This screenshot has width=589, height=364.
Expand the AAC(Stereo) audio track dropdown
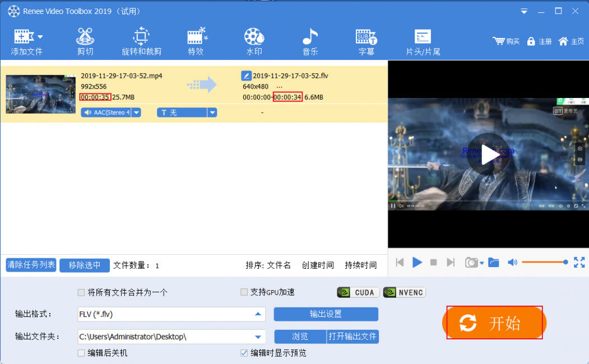coord(136,112)
